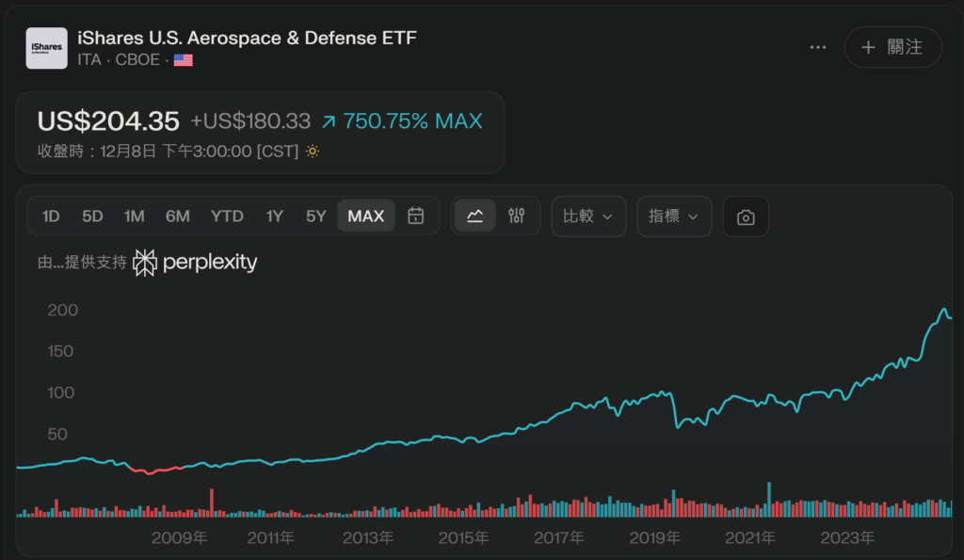Click the sun market status icon
The height and width of the screenshot is (560, 964).
click(313, 152)
